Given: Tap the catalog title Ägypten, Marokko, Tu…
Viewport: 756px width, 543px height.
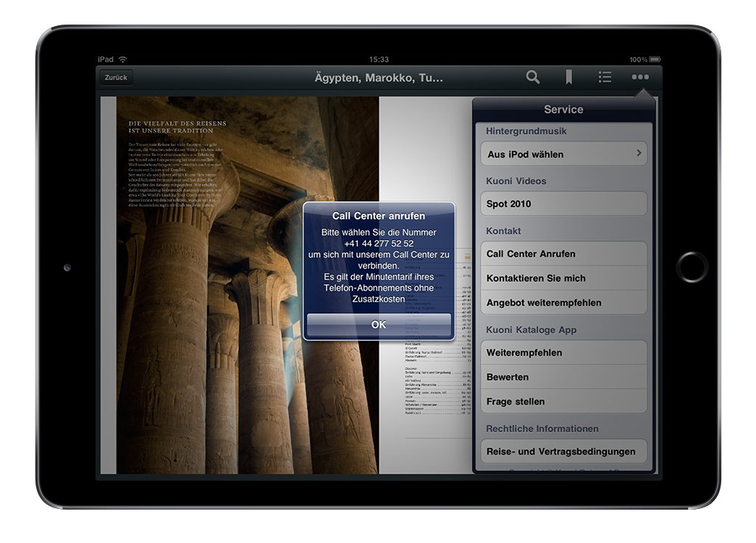Looking at the screenshot, I should 379,77.
